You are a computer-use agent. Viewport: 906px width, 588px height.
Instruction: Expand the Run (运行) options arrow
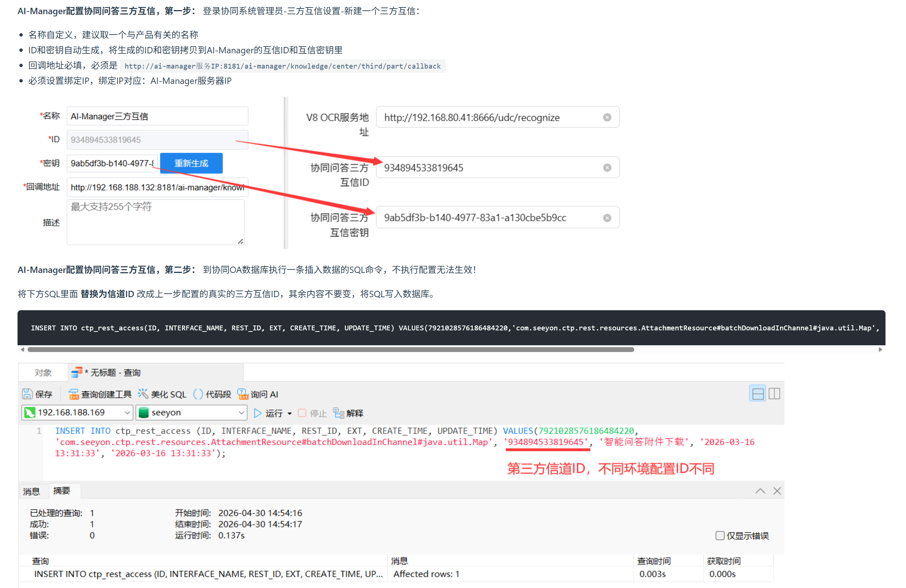(290, 414)
